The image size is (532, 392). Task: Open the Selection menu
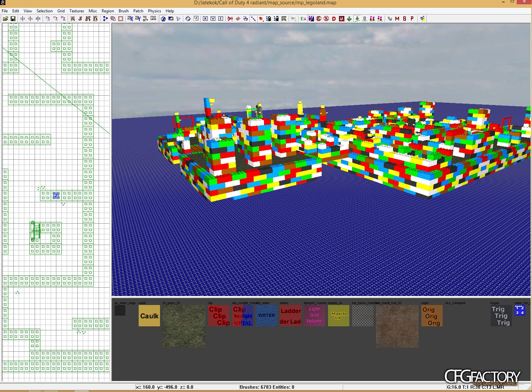pyautogui.click(x=44, y=11)
